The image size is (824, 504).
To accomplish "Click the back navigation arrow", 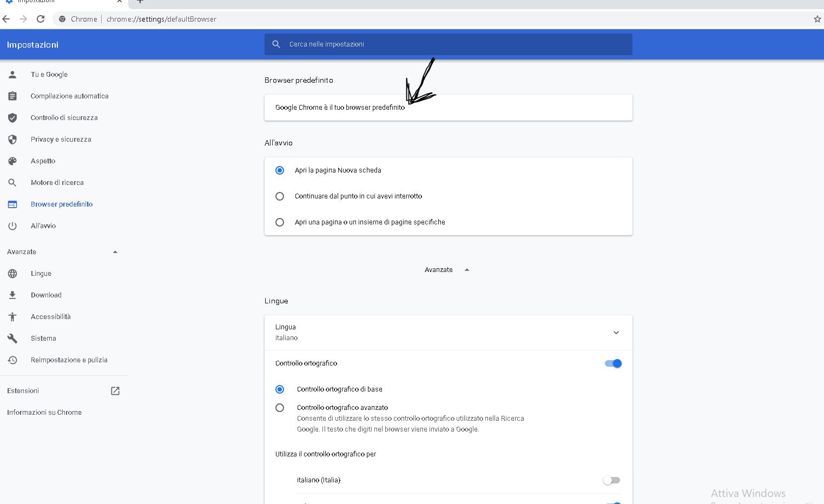I will coord(6,19).
